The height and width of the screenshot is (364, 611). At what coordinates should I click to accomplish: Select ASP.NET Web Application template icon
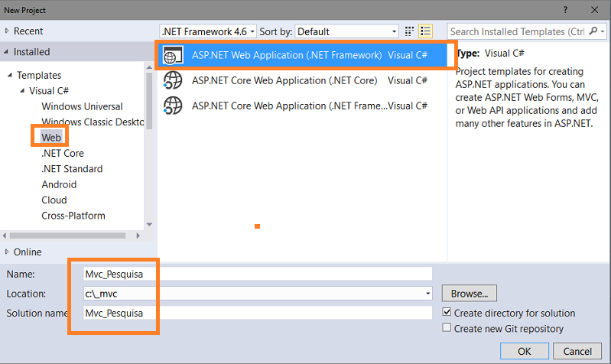173,55
